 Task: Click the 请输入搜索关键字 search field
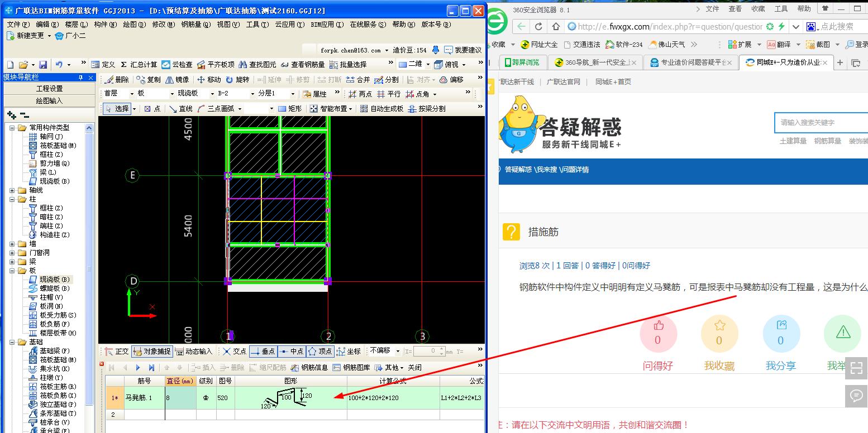click(x=821, y=123)
